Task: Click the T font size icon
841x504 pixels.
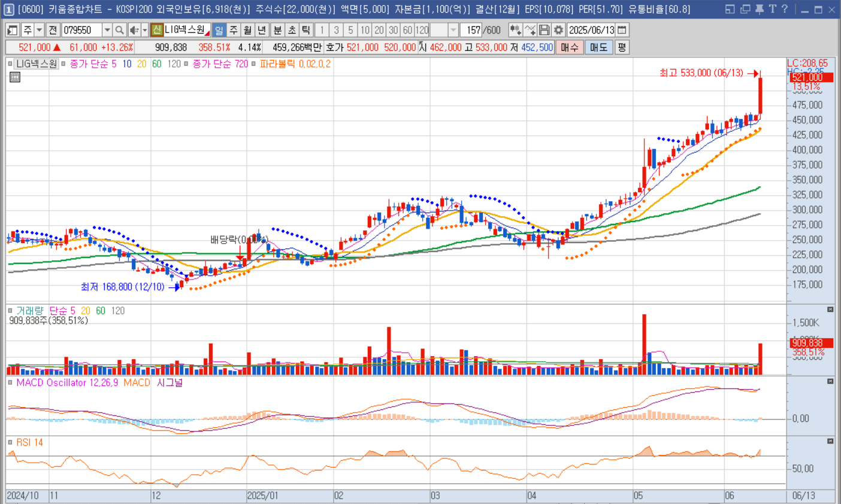Action: 772,9
